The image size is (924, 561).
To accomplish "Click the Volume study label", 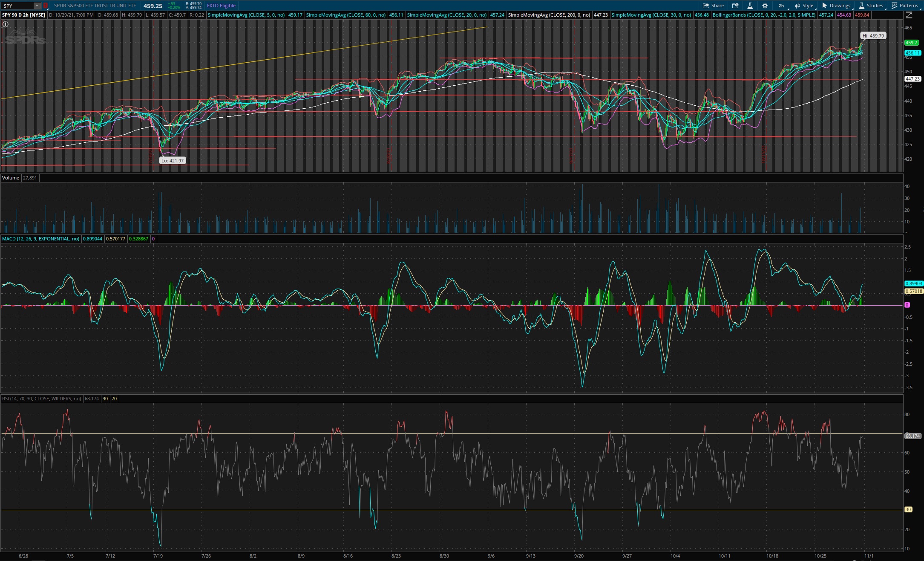I will coord(11,178).
